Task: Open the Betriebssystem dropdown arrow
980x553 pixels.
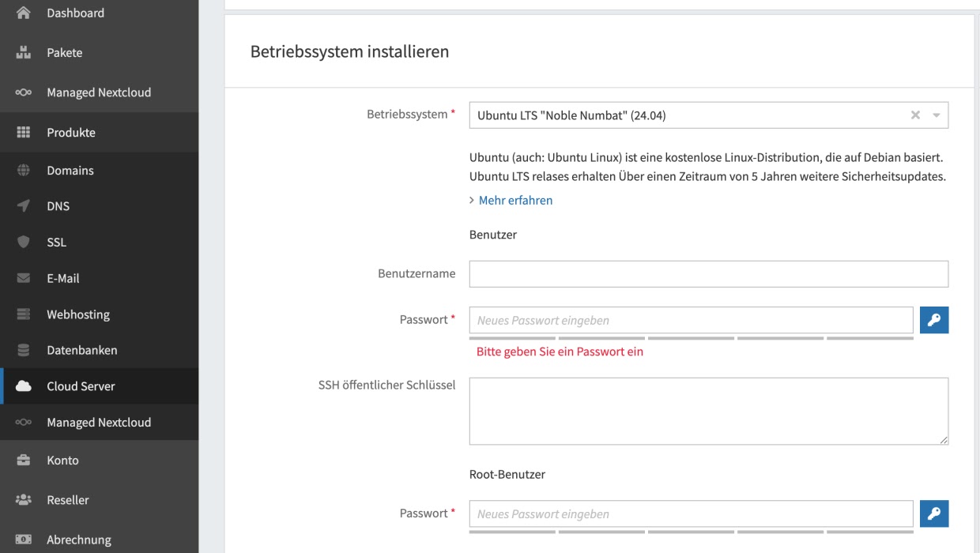Action: coord(937,115)
